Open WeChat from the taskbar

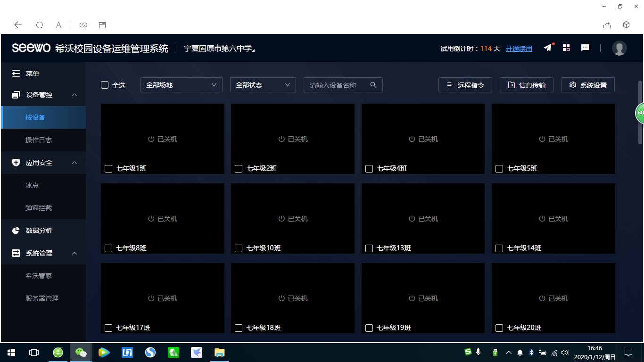pos(81,352)
